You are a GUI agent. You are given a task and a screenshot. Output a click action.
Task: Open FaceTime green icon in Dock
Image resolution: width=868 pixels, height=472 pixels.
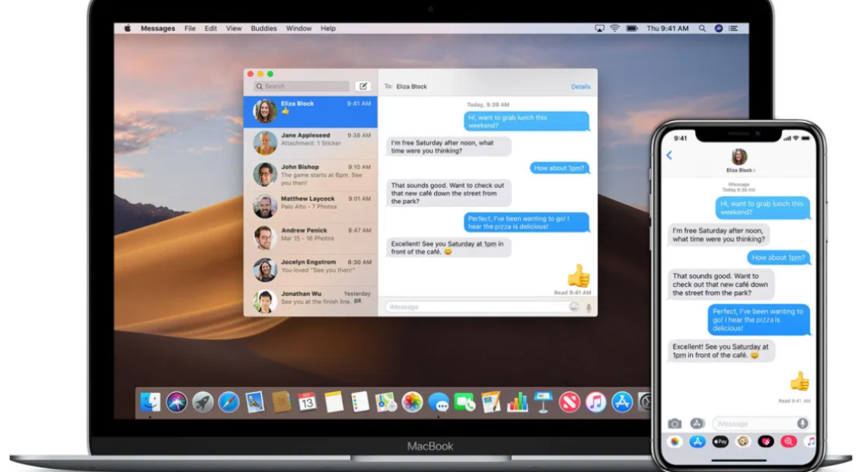464,402
